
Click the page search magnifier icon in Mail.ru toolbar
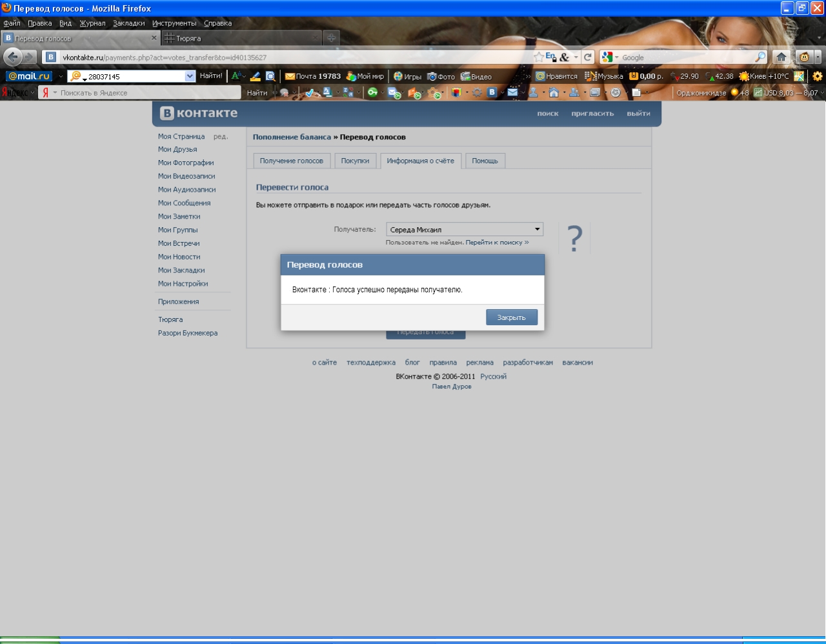pos(270,76)
